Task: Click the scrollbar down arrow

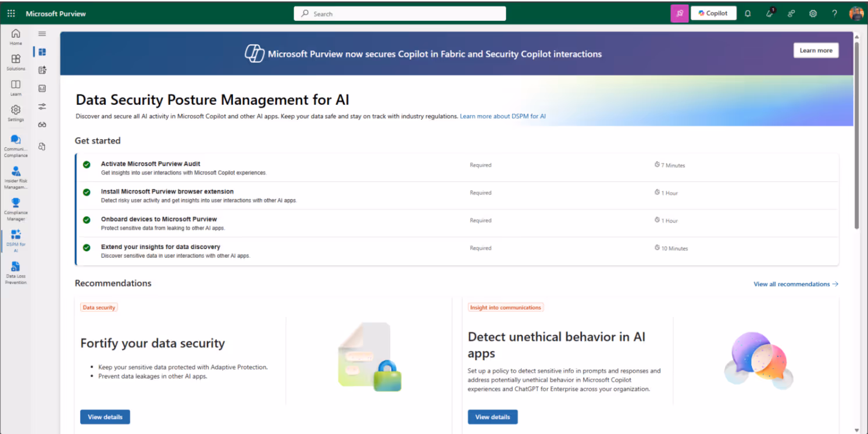Action: point(856,429)
